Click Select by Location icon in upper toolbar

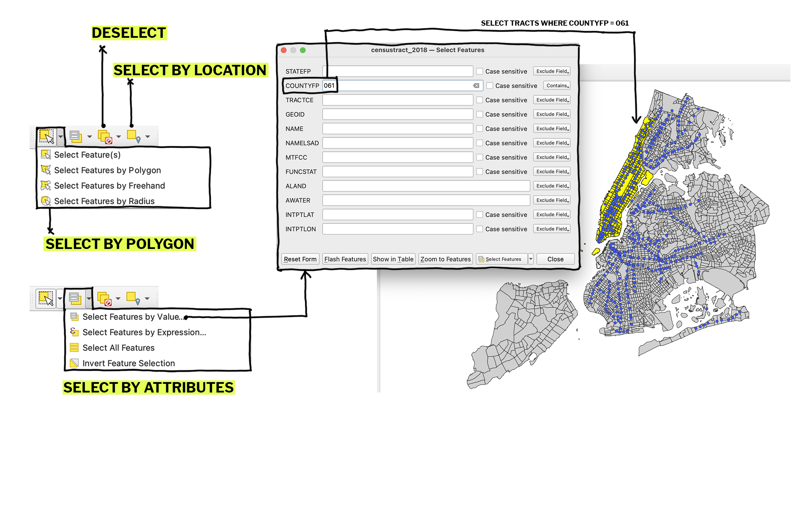pos(133,136)
